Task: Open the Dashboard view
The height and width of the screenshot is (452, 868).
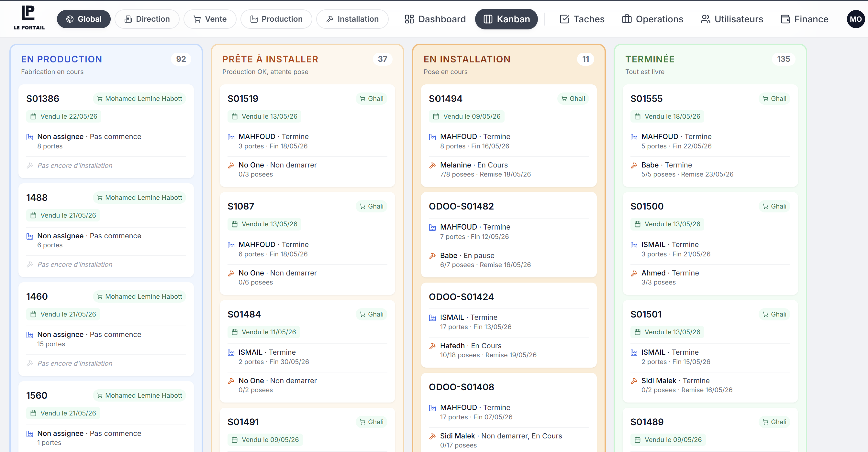Action: point(435,19)
